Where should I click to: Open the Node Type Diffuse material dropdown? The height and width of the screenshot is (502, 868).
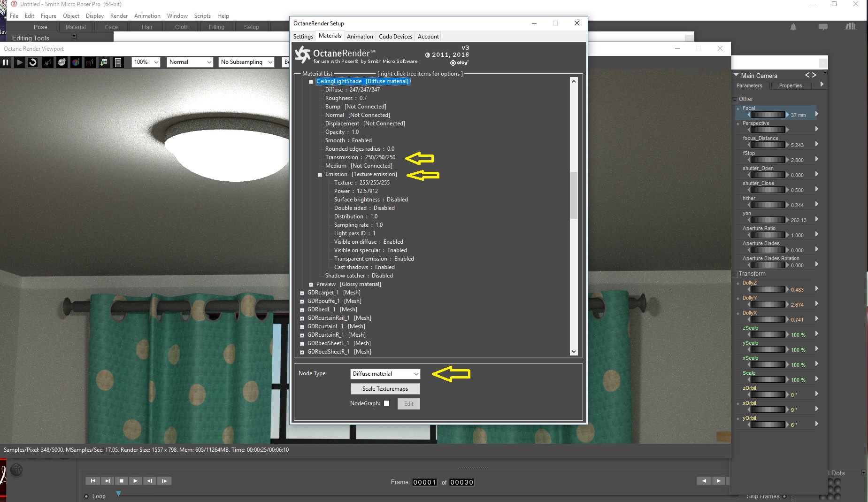[x=385, y=374]
